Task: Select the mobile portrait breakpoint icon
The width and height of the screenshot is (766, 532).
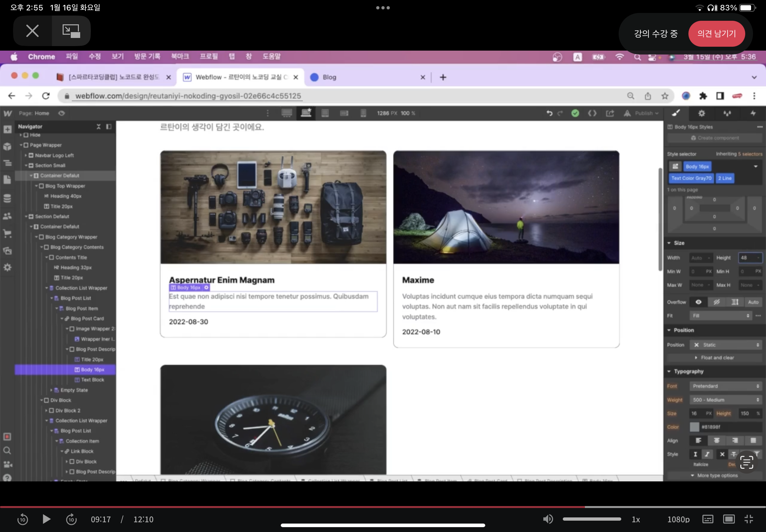Action: click(364, 113)
